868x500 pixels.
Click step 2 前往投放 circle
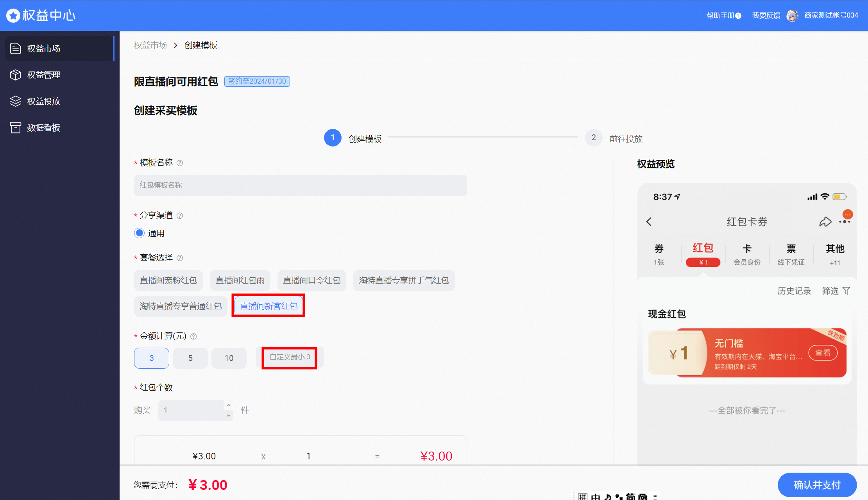click(x=594, y=137)
